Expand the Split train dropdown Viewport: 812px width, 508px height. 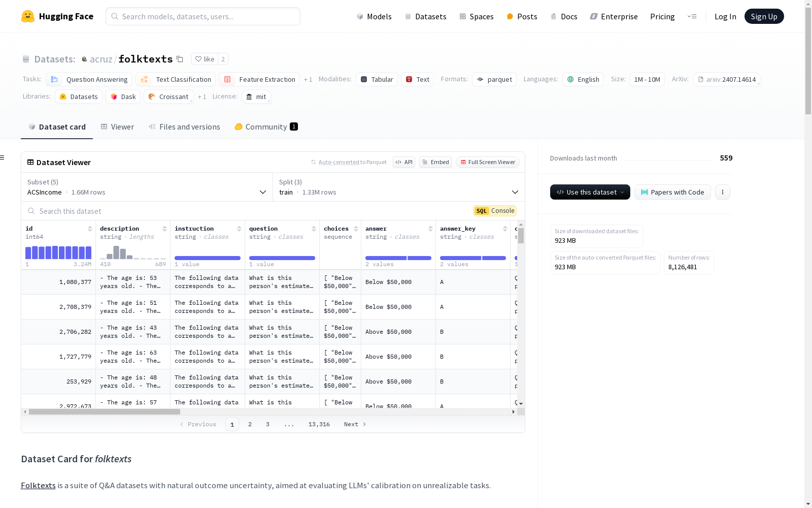coord(399,187)
